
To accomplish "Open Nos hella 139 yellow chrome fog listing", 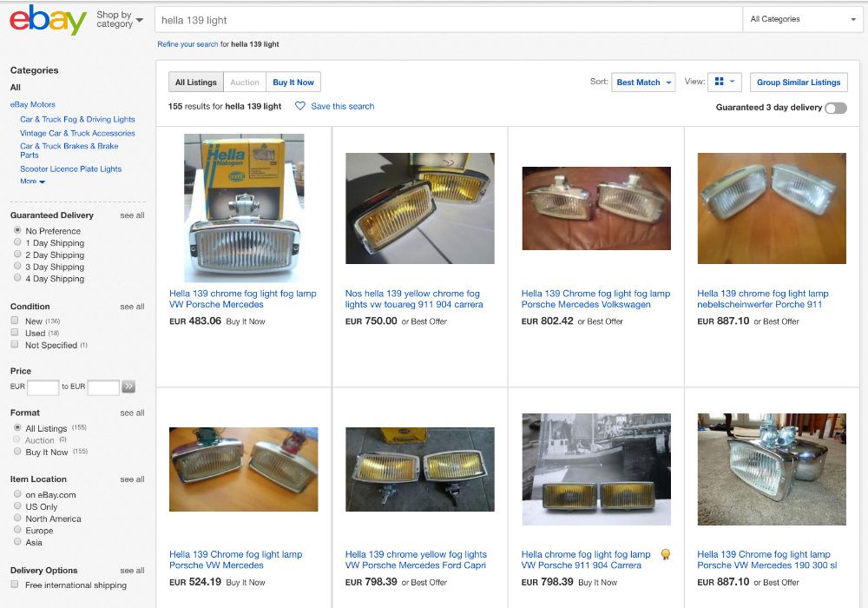I will click(x=414, y=299).
